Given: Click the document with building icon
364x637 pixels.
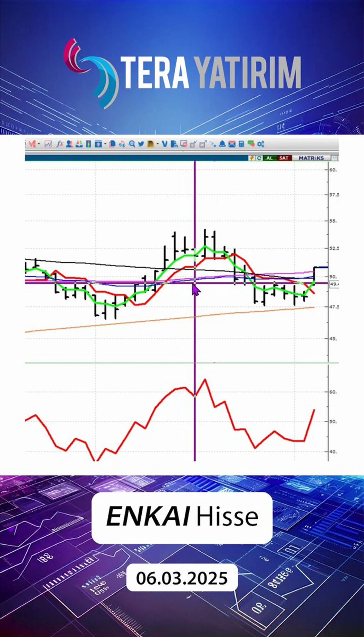Looking at the screenshot, I should (x=174, y=144).
